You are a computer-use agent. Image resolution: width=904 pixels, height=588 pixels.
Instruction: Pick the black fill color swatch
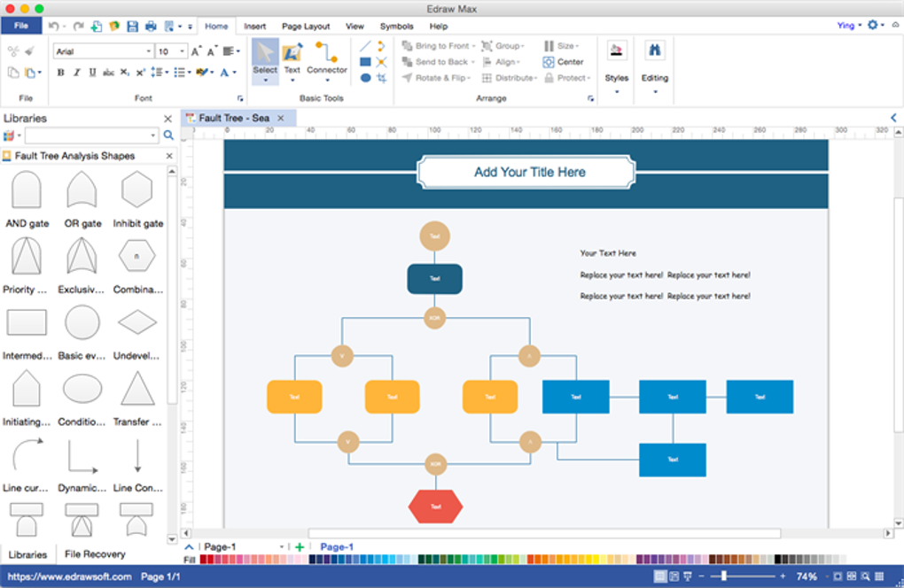(778, 559)
